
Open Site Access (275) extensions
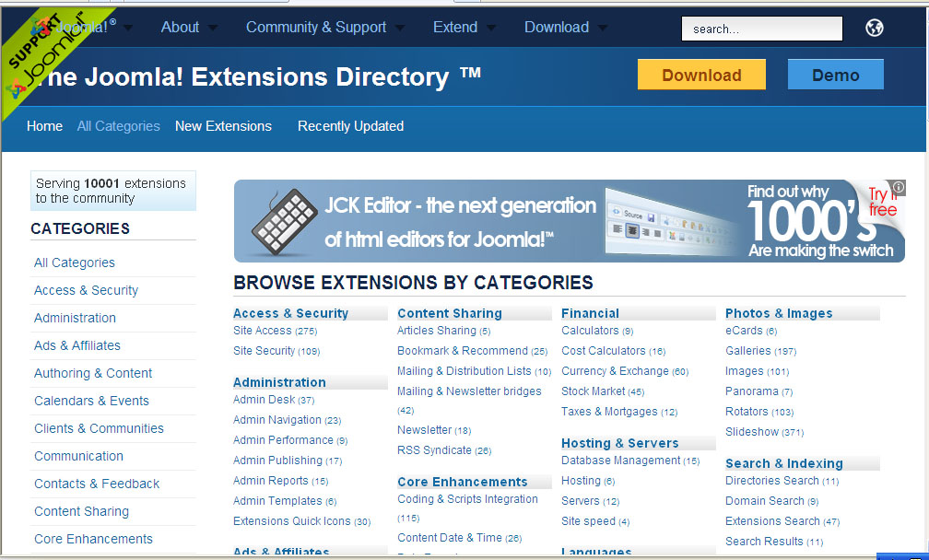276,331
